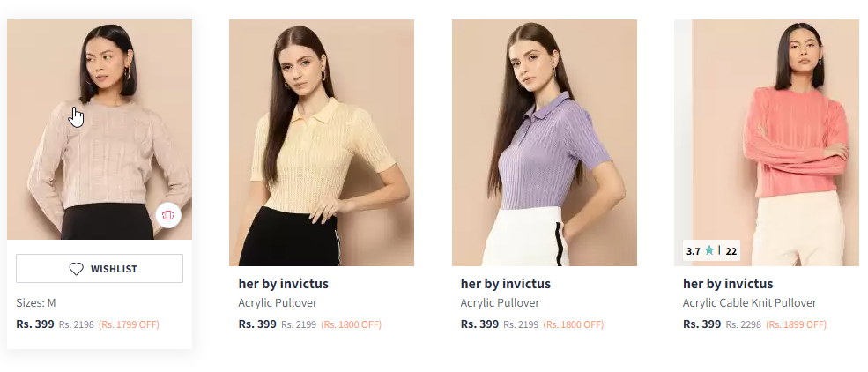Viewport: 868px width, 372px height.
Task: Open the pink cable knit pullover image
Action: click(x=767, y=143)
